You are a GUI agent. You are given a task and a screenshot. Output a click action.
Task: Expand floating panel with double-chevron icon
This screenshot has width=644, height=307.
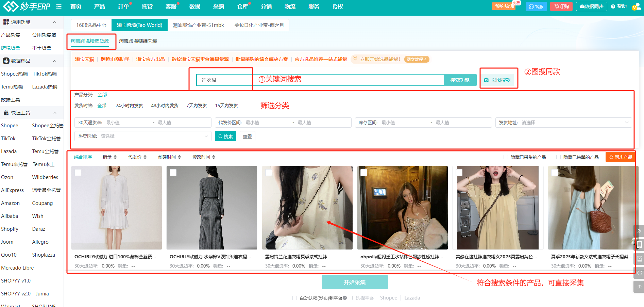[639, 231]
